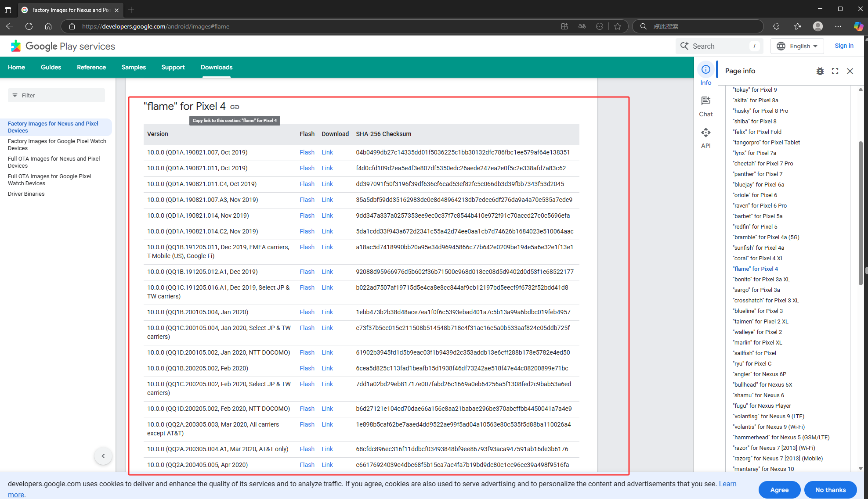Add page to favorites star icon

coord(618,26)
